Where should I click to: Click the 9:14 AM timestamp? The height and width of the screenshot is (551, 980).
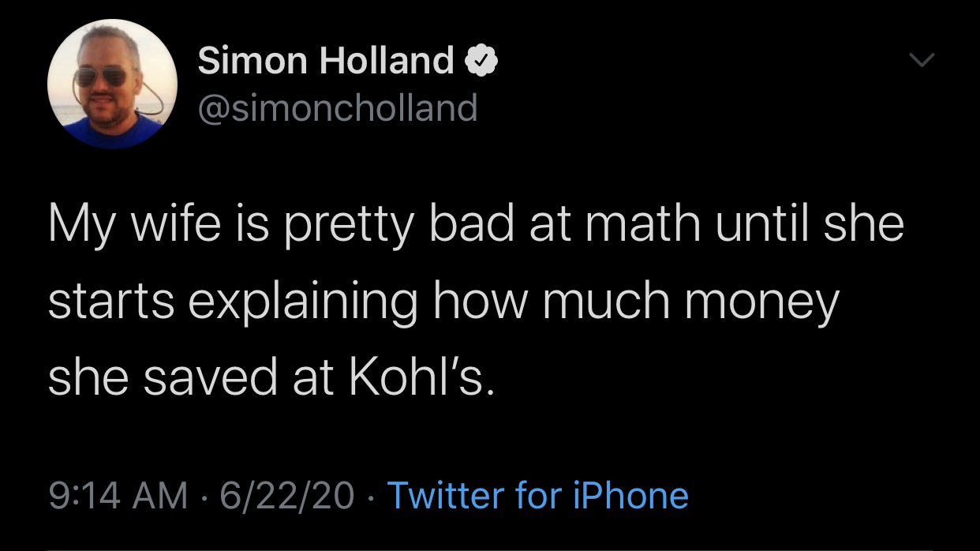[118, 495]
